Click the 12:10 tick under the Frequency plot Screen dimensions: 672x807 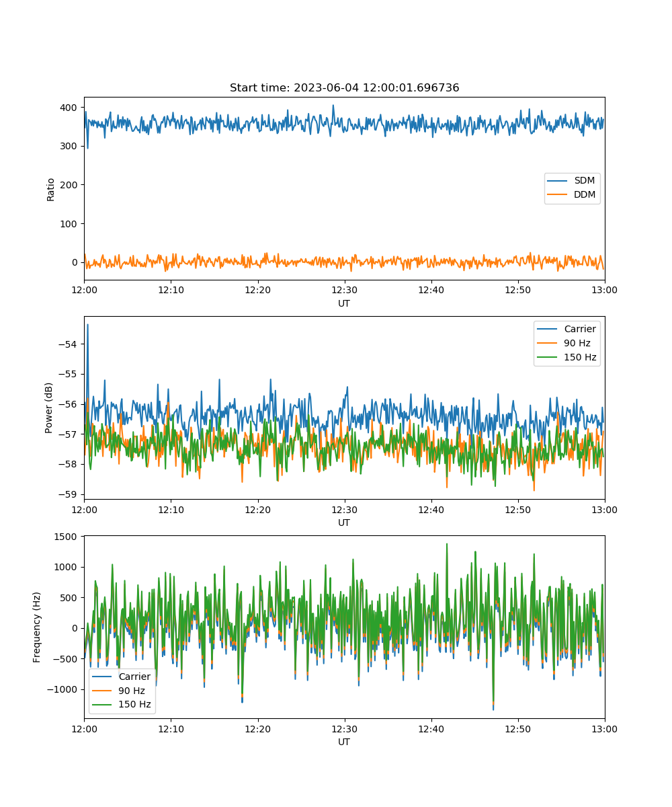pyautogui.click(x=171, y=728)
